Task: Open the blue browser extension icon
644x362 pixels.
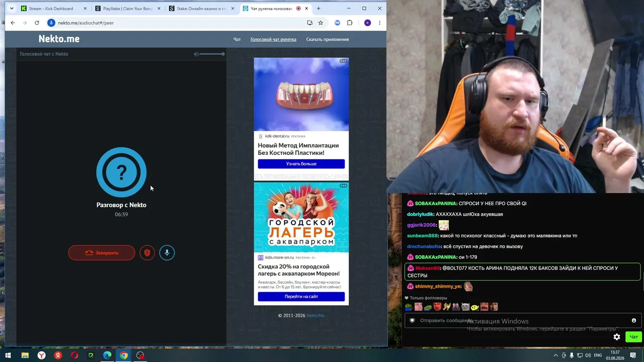Action: (x=337, y=23)
